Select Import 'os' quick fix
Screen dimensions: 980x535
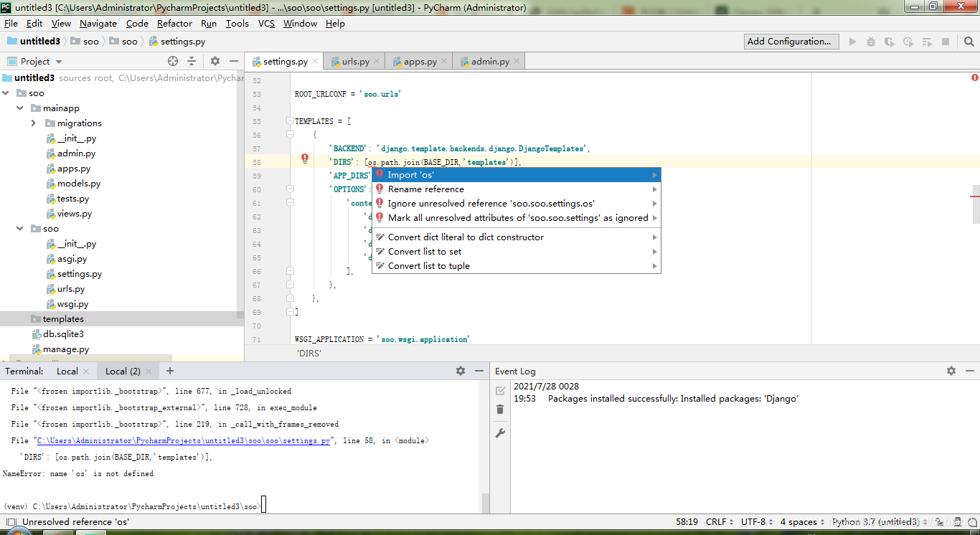coord(516,175)
